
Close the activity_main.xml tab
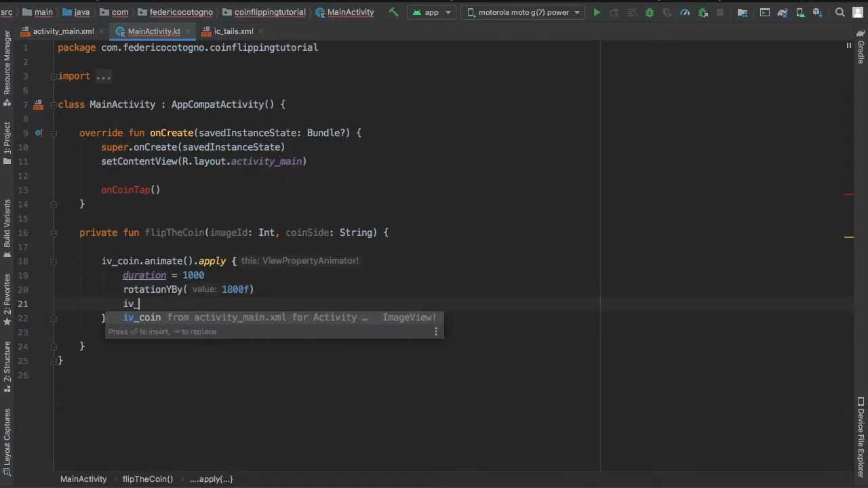tap(102, 31)
